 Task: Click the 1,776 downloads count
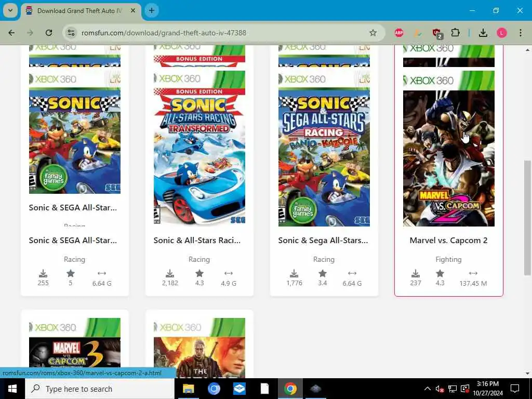pos(294,283)
